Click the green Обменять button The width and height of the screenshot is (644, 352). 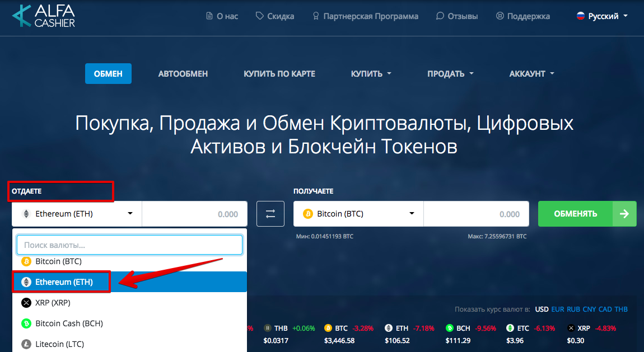point(587,214)
